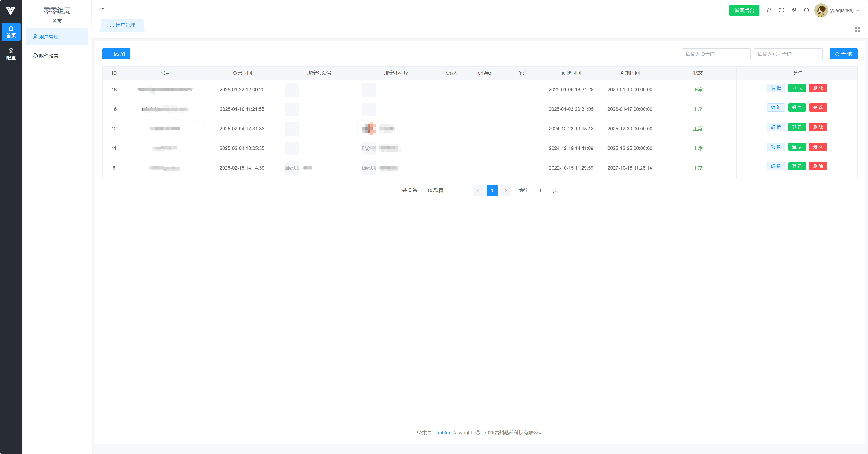Click the 返回后台 button
This screenshot has height=454, width=868.
coord(744,10)
